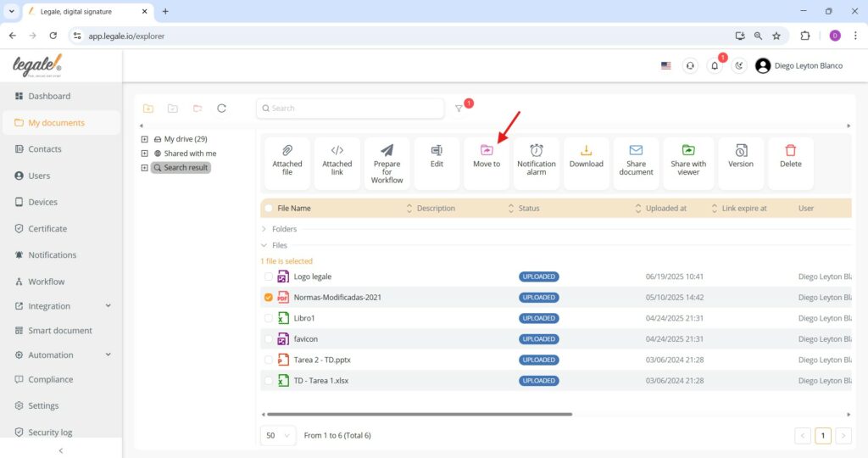Select Share with viewer
The width and height of the screenshot is (868, 458).
pos(688,162)
